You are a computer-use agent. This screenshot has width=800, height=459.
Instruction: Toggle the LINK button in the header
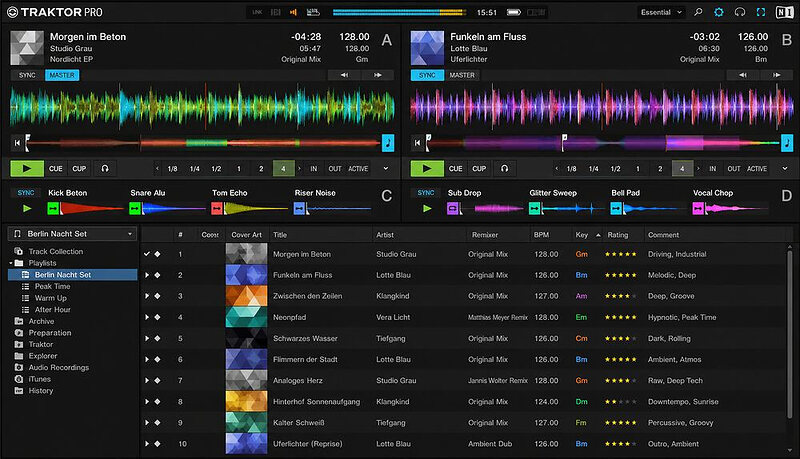[257, 12]
